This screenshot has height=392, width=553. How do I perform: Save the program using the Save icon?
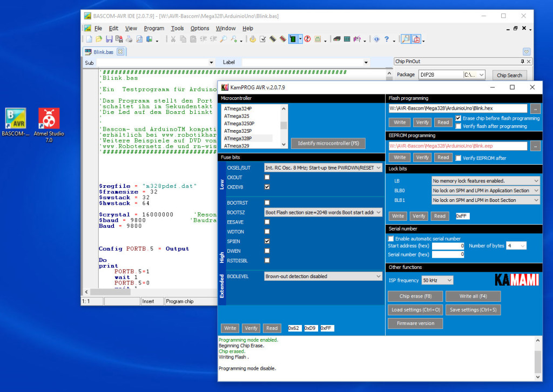click(109, 39)
